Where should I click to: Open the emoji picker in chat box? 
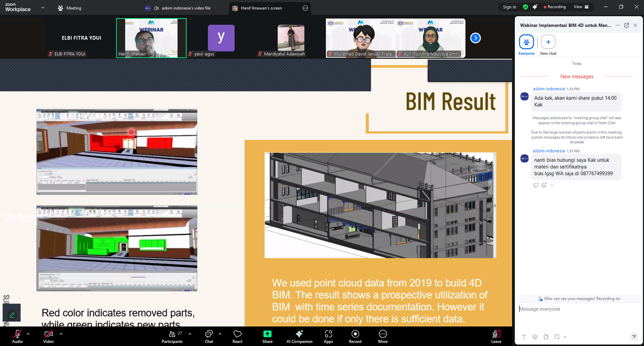pyautogui.click(x=535, y=337)
